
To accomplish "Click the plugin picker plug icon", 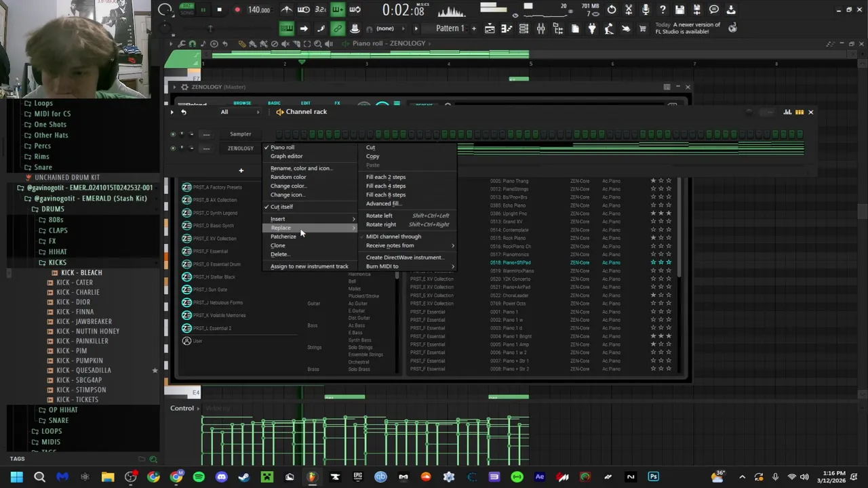I will (x=592, y=28).
